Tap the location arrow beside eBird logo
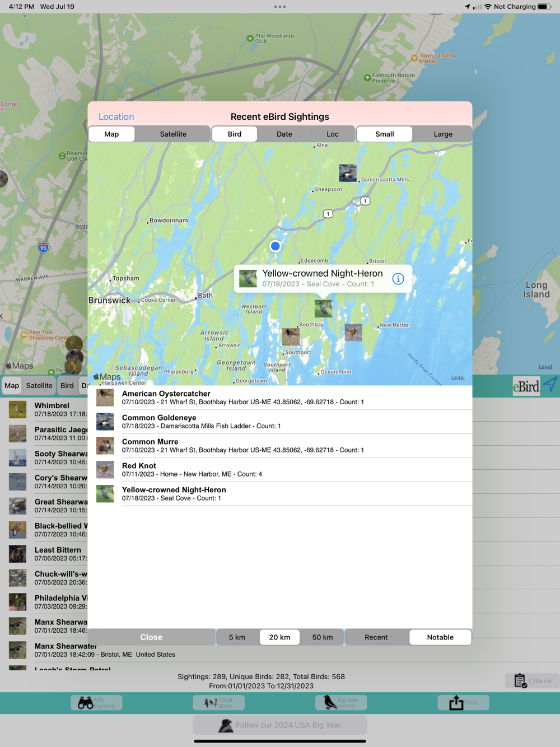This screenshot has height=747, width=560. pyautogui.click(x=550, y=385)
